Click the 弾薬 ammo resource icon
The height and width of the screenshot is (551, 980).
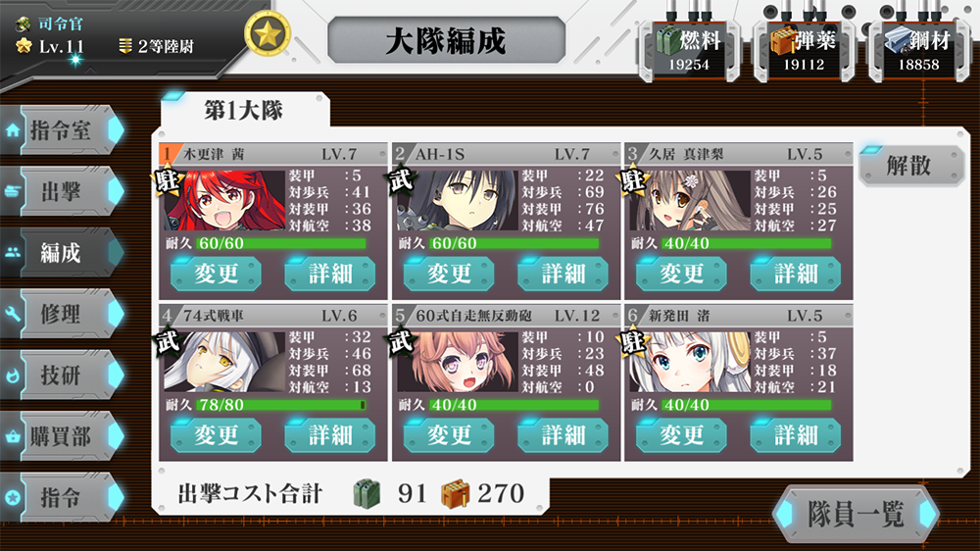click(782, 42)
